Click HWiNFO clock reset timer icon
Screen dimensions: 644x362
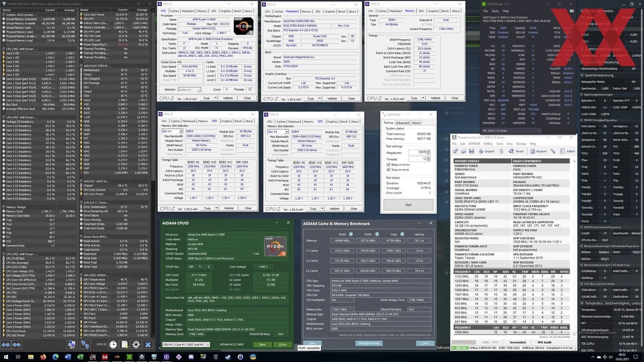tap(113, 344)
